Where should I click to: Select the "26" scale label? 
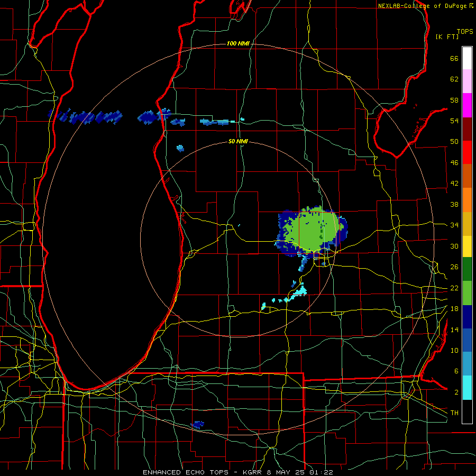454,267
